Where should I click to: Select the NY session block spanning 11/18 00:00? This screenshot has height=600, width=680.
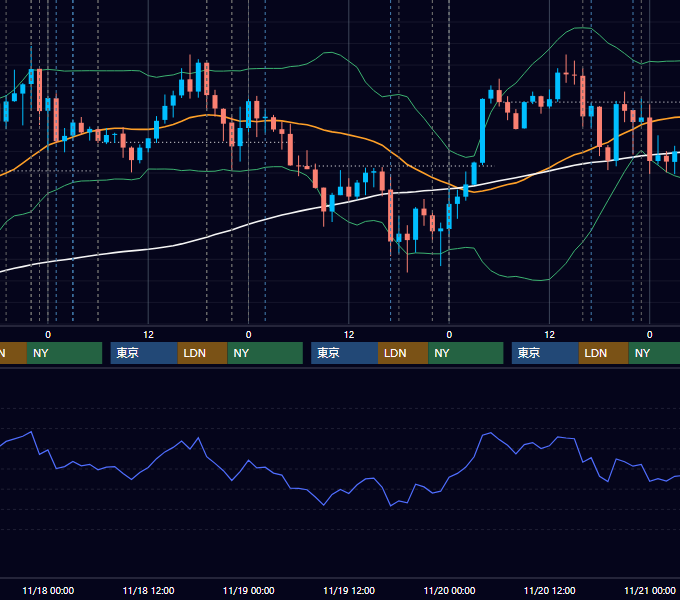(x=64, y=353)
